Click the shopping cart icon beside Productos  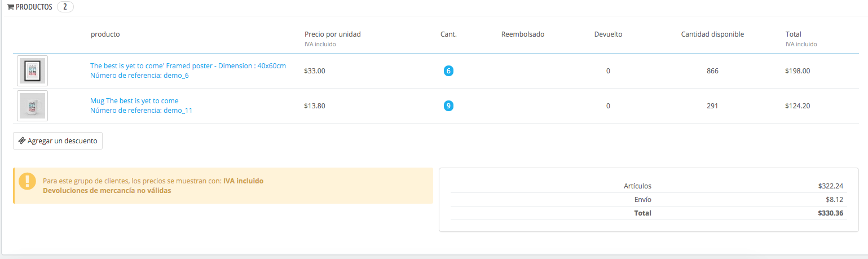point(11,7)
